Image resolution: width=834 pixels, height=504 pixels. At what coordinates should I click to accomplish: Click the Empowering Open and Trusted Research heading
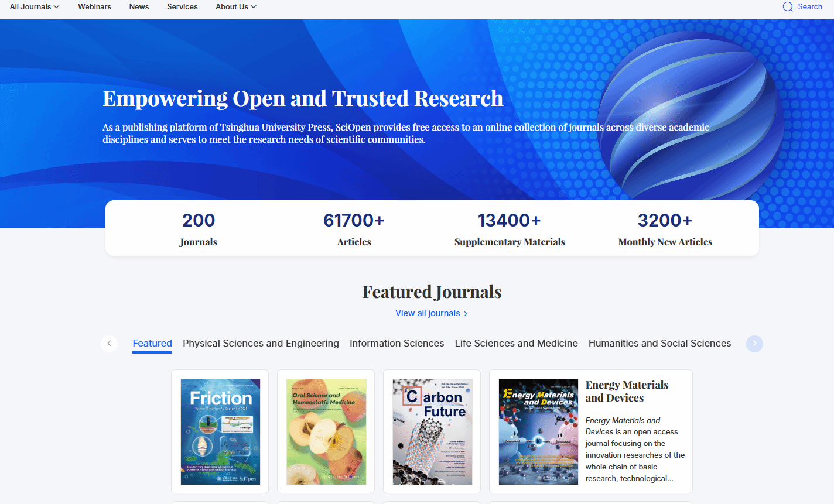303,98
